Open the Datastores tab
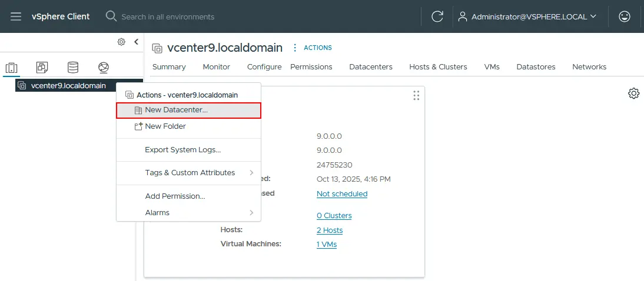Screen dimensions: 644x281 coord(536,67)
